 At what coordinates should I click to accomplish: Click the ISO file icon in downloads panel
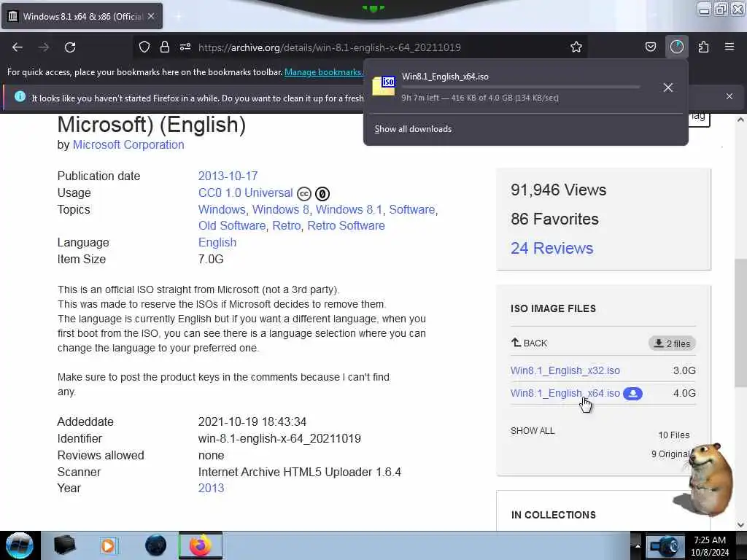[384, 86]
